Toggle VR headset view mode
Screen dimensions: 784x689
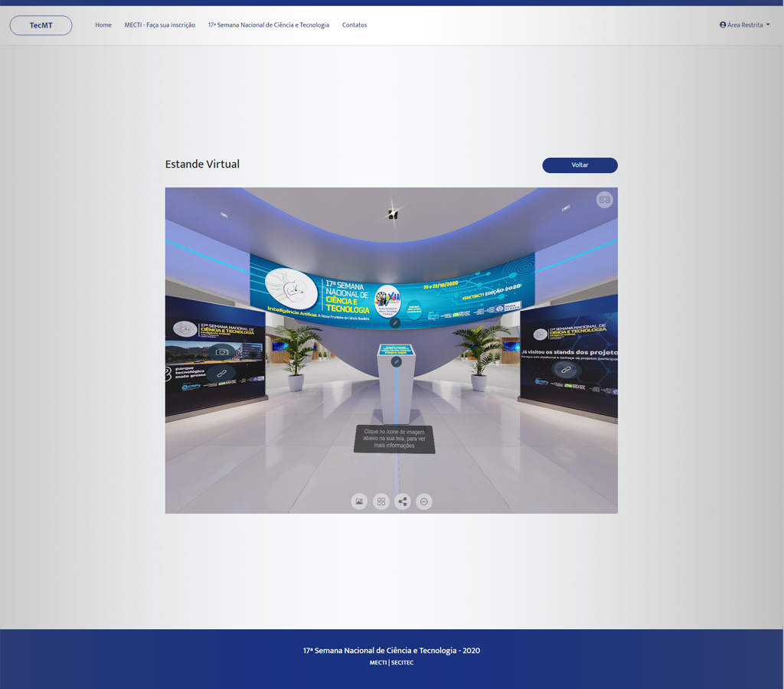coord(605,200)
